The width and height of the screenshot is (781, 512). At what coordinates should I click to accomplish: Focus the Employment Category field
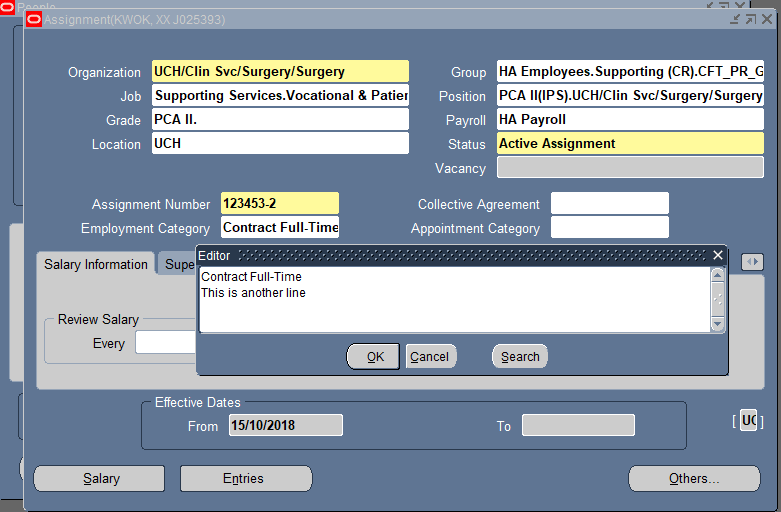(280, 227)
